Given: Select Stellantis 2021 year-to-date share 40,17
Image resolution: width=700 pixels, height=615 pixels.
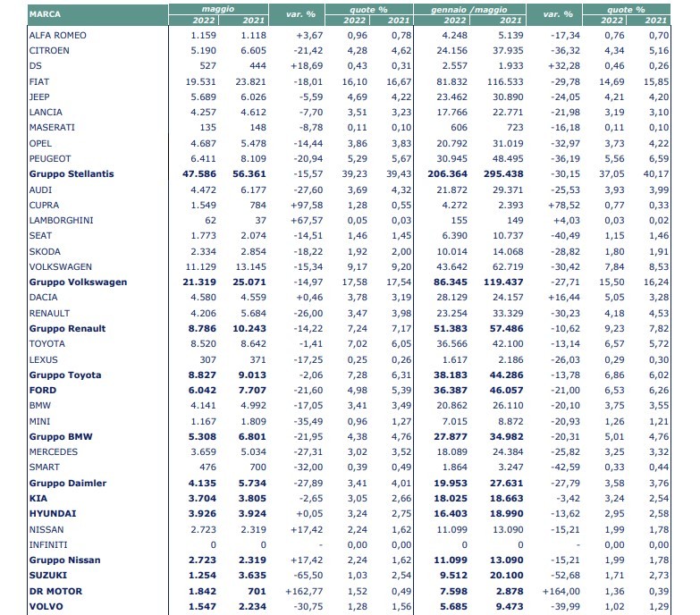Looking at the screenshot, I should click(x=656, y=173).
